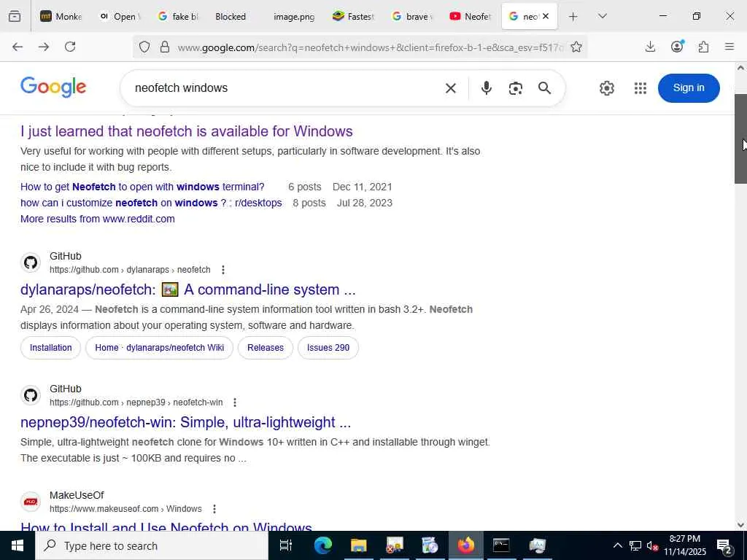The height and width of the screenshot is (560, 747).
Task: Open three-dot menu for MakeUseOf result
Action: click(x=214, y=509)
